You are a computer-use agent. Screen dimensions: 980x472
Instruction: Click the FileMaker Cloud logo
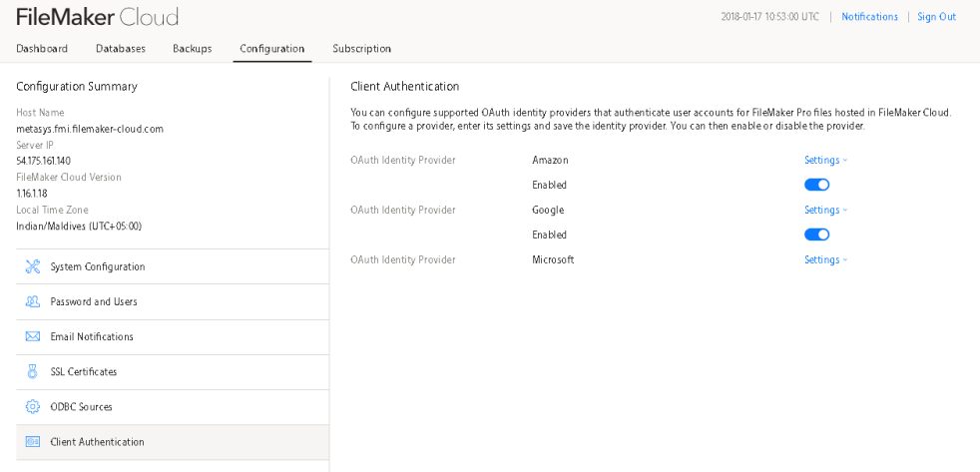click(x=97, y=17)
